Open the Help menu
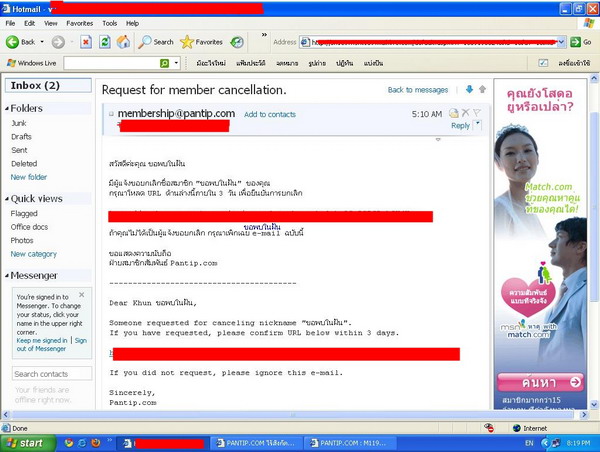 [x=132, y=23]
